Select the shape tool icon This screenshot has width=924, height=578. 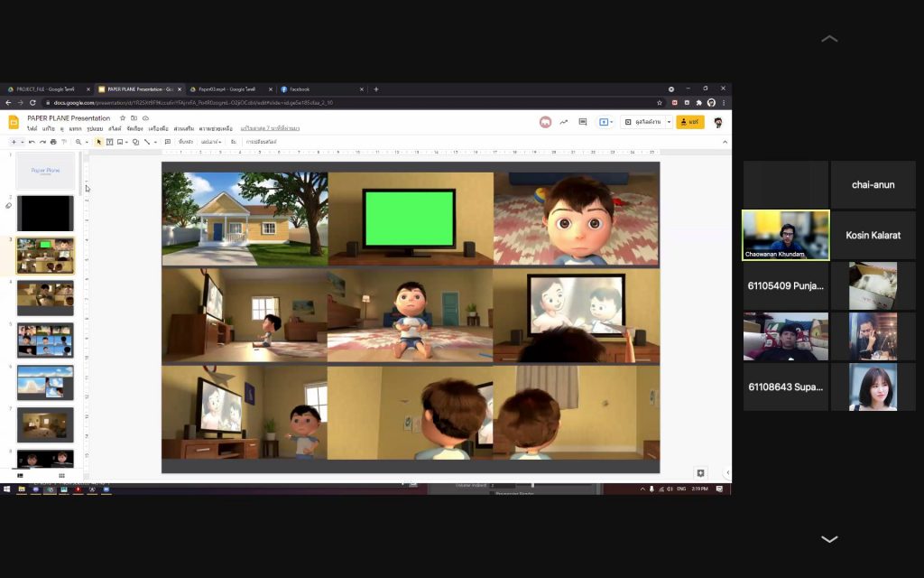pos(135,142)
